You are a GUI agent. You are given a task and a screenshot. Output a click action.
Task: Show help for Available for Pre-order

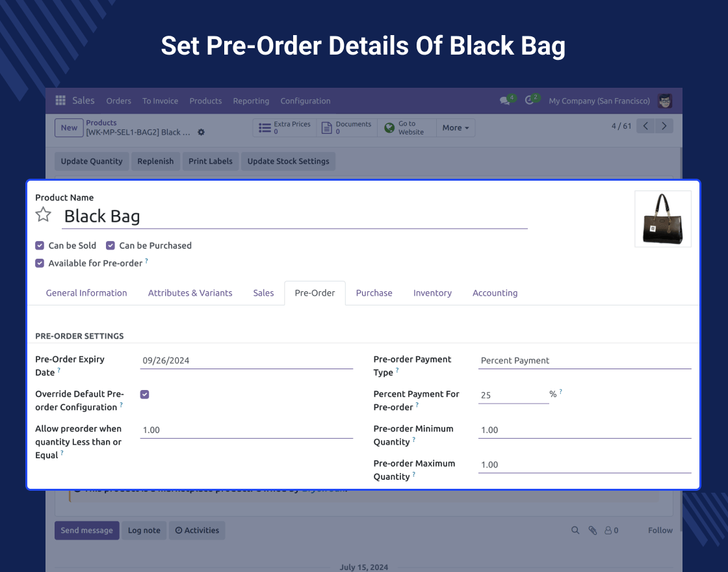point(146,261)
